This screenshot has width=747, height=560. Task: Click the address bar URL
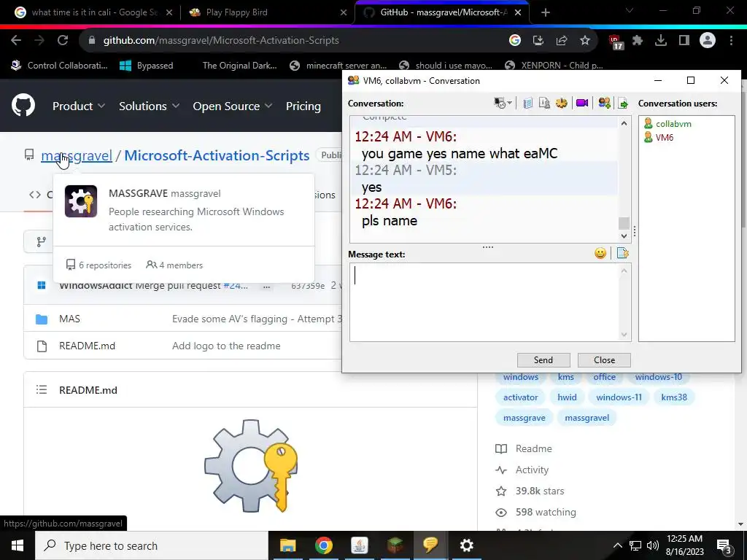tap(221, 41)
